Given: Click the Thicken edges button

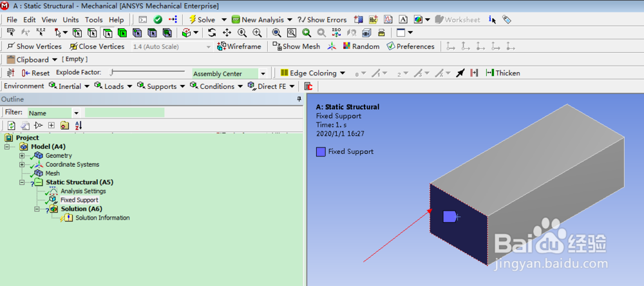Looking at the screenshot, I should point(503,73).
